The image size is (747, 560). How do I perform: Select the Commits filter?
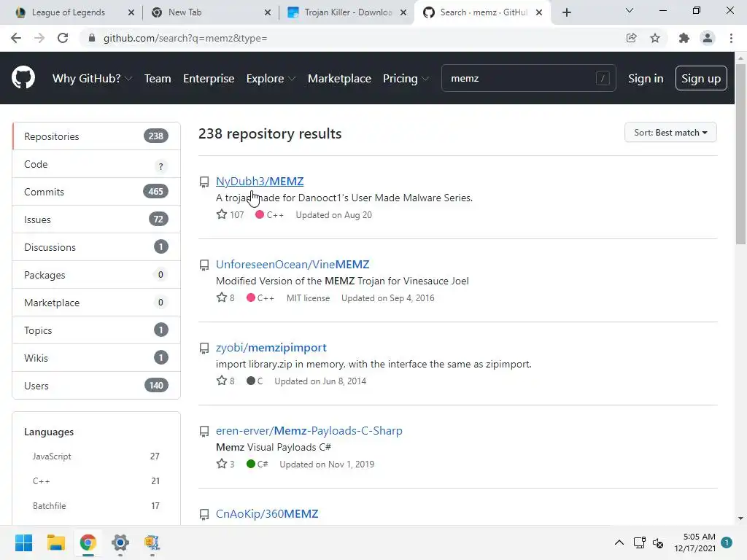pos(96,192)
